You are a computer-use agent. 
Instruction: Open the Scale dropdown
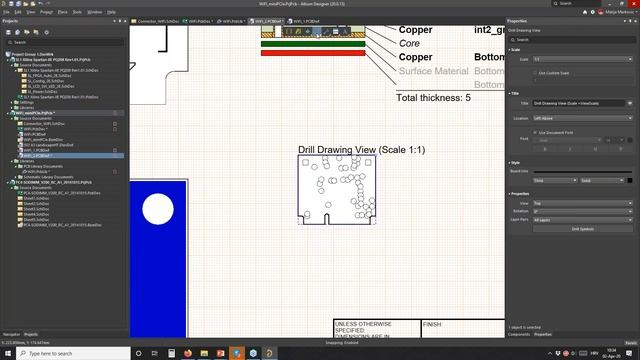point(583,59)
